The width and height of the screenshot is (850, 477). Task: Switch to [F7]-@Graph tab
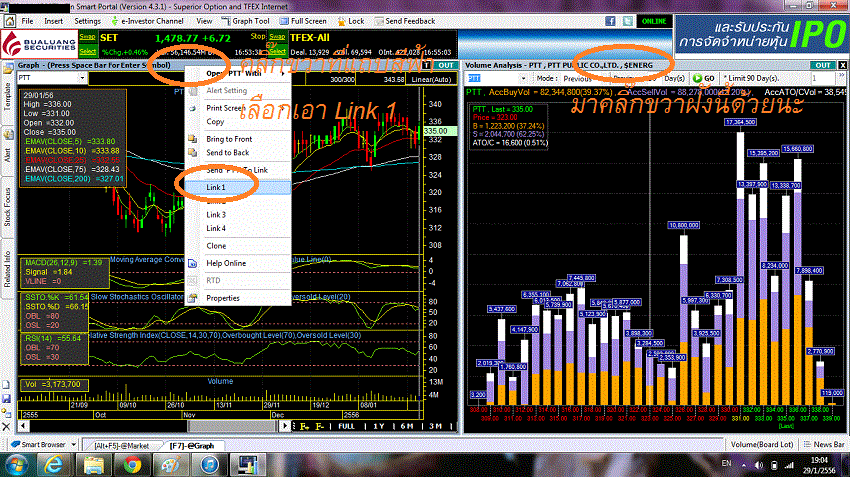[192, 446]
